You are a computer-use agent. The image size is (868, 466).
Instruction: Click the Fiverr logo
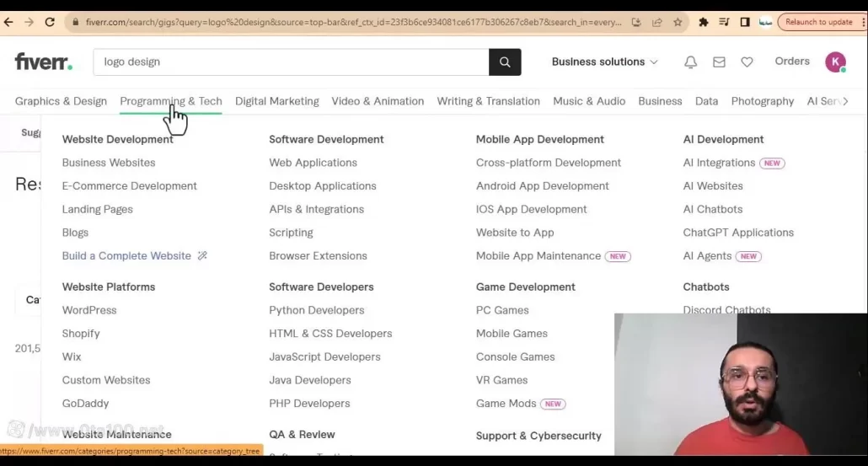coord(44,62)
